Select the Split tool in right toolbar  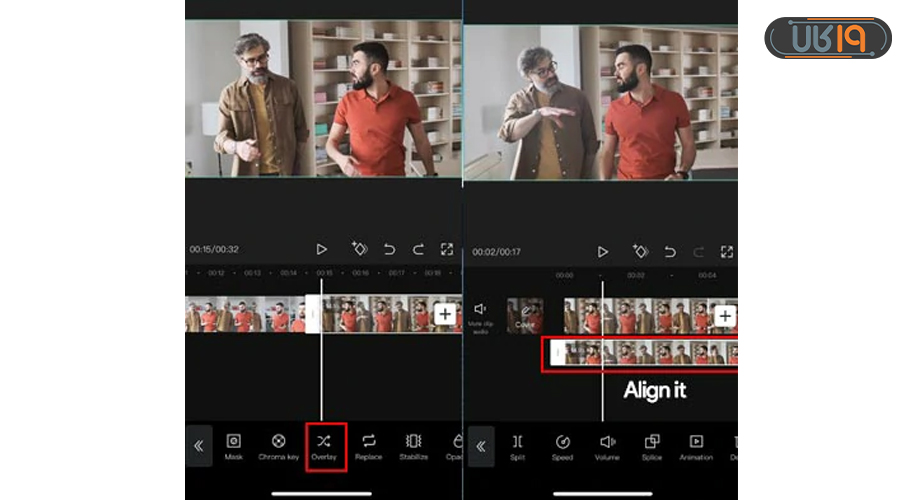pos(517,448)
